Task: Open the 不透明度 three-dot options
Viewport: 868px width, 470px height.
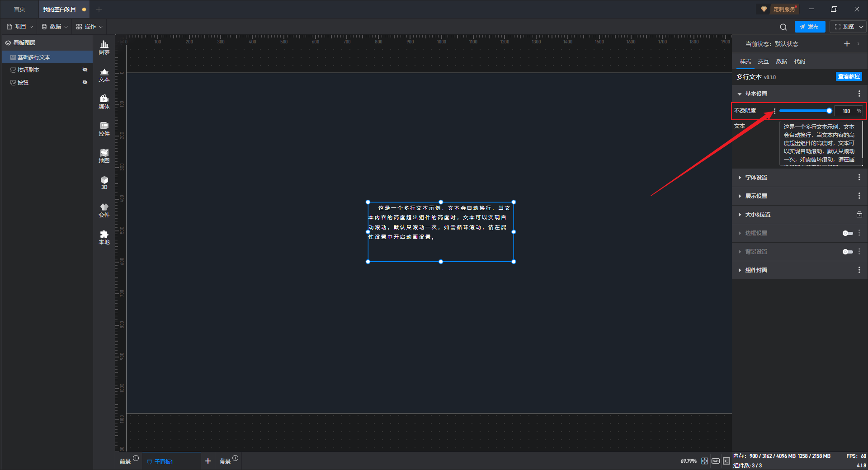Action: pos(774,111)
